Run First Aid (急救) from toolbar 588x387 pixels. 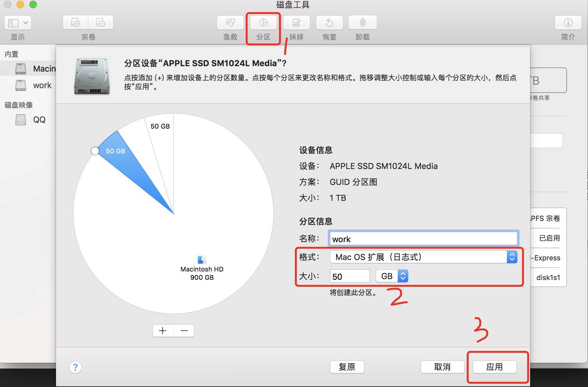pyautogui.click(x=230, y=23)
